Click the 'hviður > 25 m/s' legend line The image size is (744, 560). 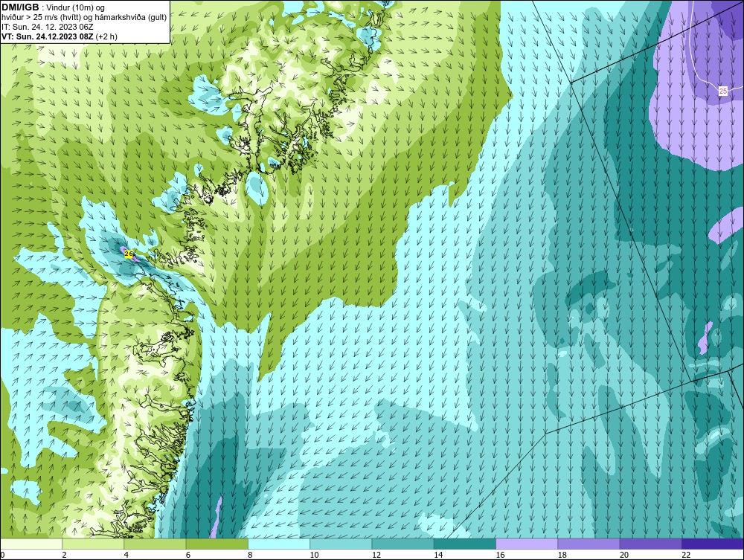tap(84, 17)
